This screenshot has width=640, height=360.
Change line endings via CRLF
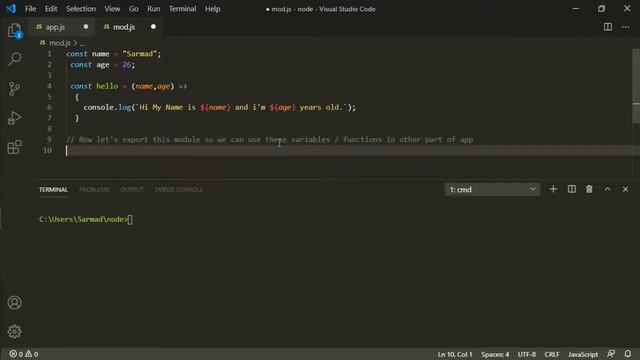552,354
